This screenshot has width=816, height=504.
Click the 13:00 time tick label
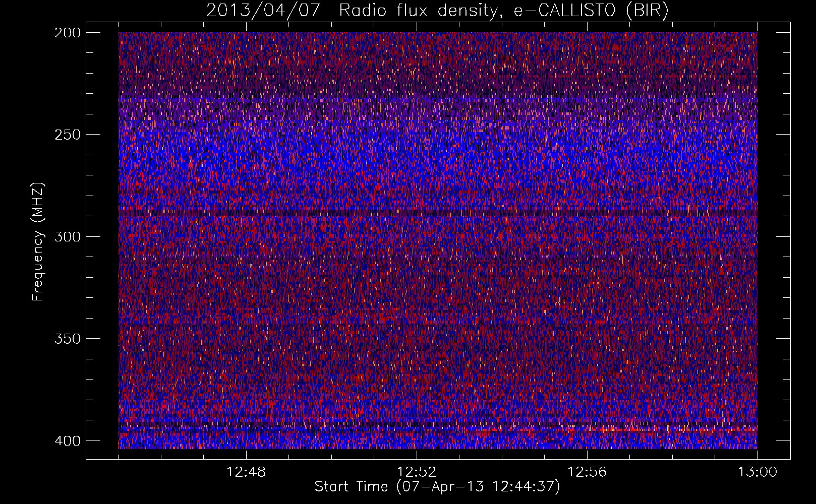point(757,472)
